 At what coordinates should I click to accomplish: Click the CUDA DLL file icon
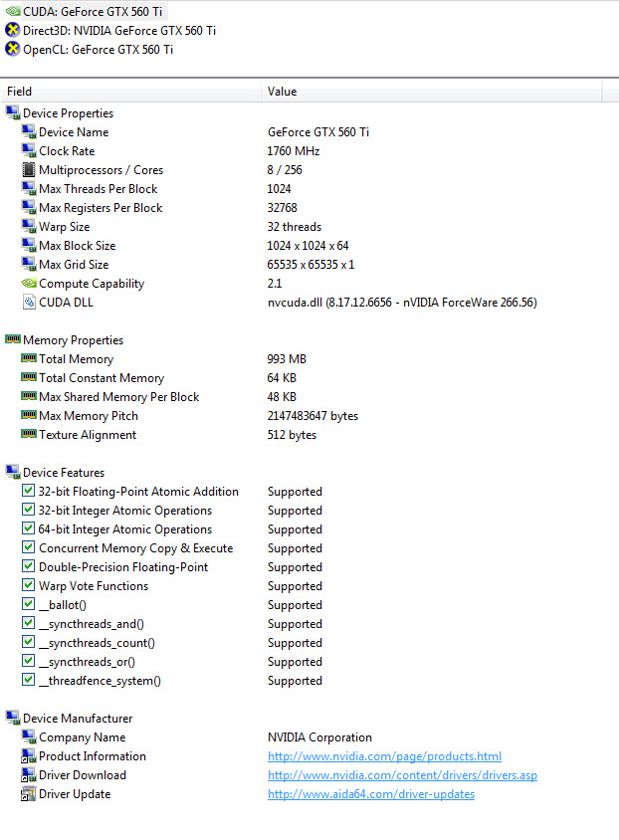pos(29,303)
